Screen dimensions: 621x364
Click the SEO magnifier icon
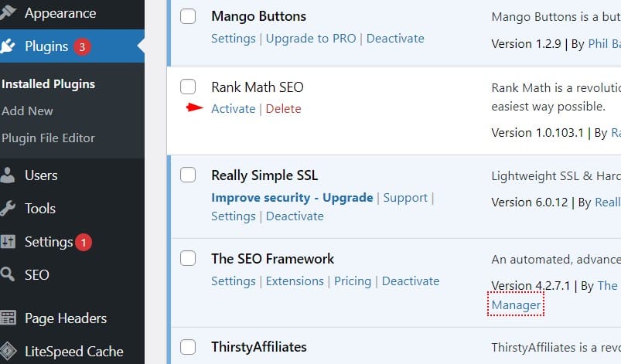8,274
